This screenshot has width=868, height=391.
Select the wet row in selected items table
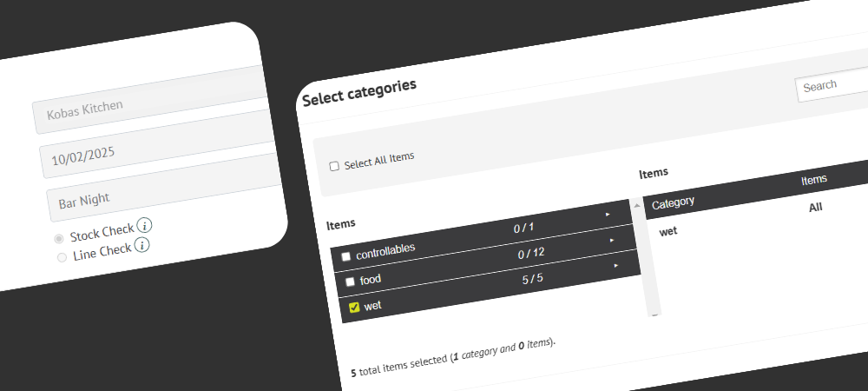[x=668, y=231]
